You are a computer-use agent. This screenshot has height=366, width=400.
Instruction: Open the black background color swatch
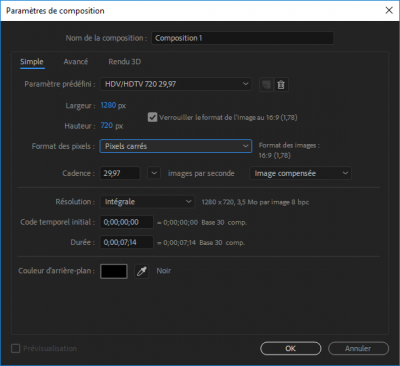click(114, 271)
